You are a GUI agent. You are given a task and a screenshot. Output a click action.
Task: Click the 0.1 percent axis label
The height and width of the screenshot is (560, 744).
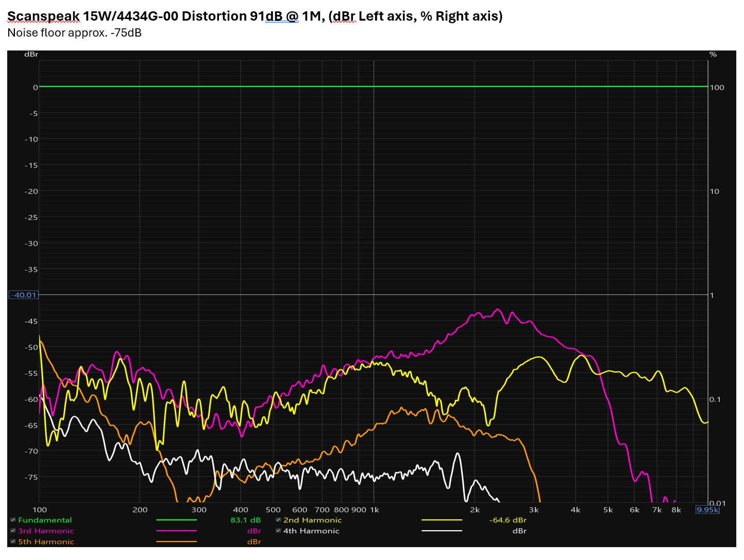(715, 399)
